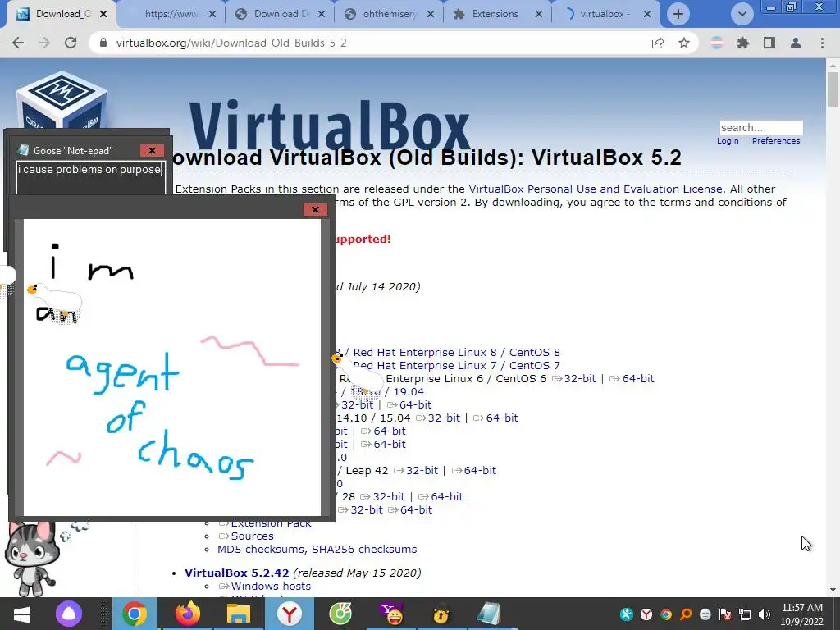Open the Login link
The width and height of the screenshot is (840, 630).
coord(728,141)
